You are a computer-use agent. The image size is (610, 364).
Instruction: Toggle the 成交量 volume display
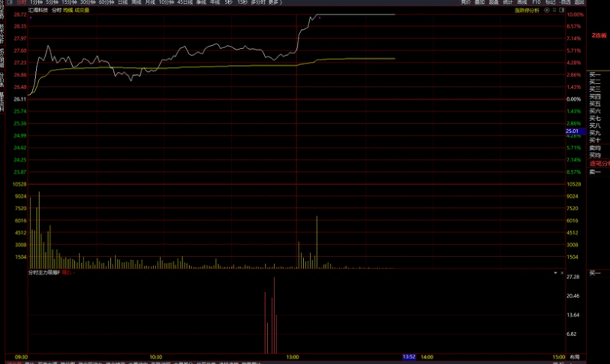coord(82,11)
